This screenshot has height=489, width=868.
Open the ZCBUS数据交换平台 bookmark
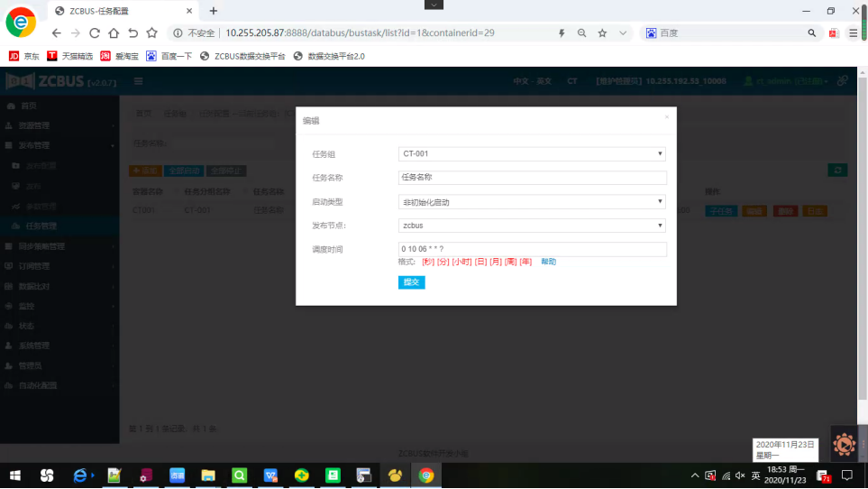(242, 56)
